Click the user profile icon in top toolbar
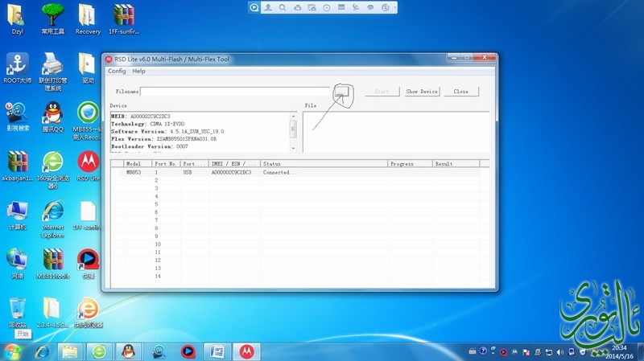The width and height of the screenshot is (644, 361). point(268,7)
